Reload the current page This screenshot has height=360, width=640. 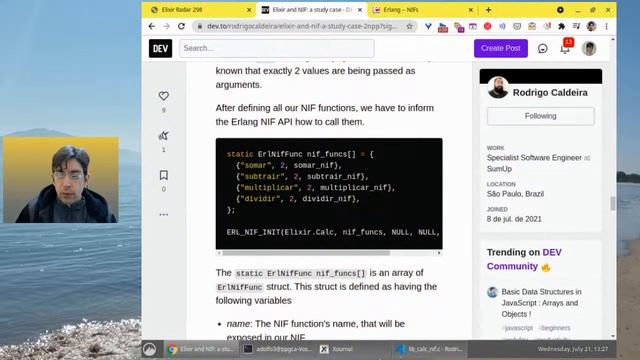tap(182, 26)
